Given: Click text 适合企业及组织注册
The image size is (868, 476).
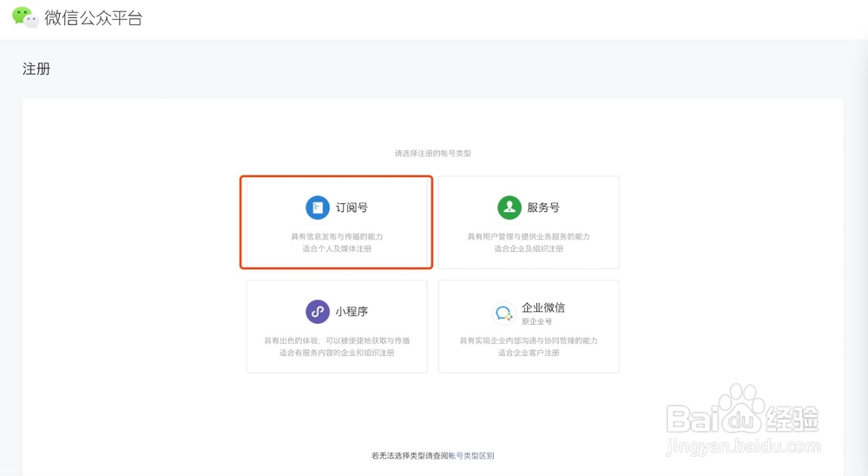Looking at the screenshot, I should [x=529, y=248].
